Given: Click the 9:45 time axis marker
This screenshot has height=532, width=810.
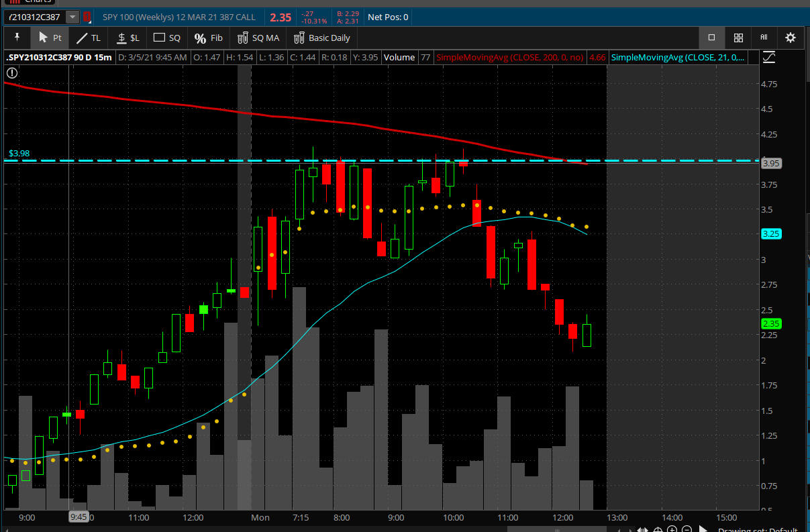Looking at the screenshot, I should click(x=79, y=517).
